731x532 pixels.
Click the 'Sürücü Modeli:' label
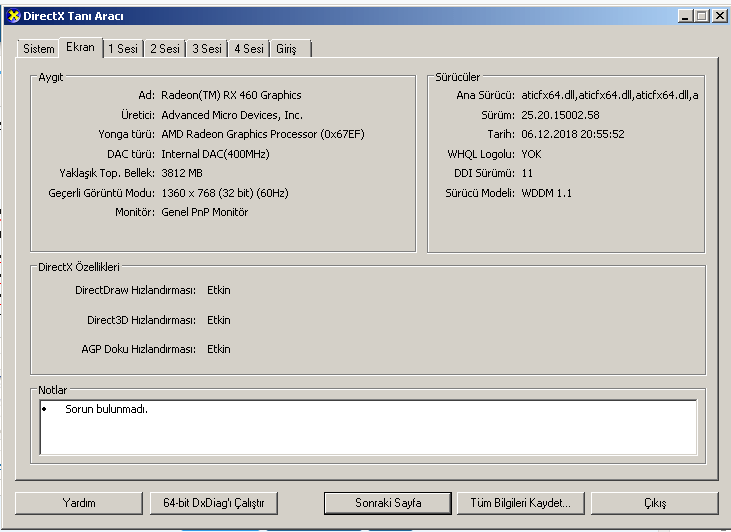pos(480,193)
